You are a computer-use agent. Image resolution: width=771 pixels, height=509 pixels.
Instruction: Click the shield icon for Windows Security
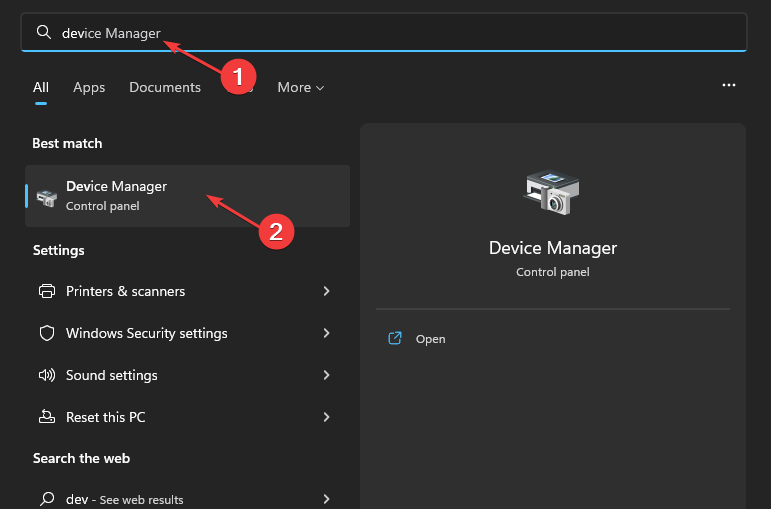[x=47, y=333]
